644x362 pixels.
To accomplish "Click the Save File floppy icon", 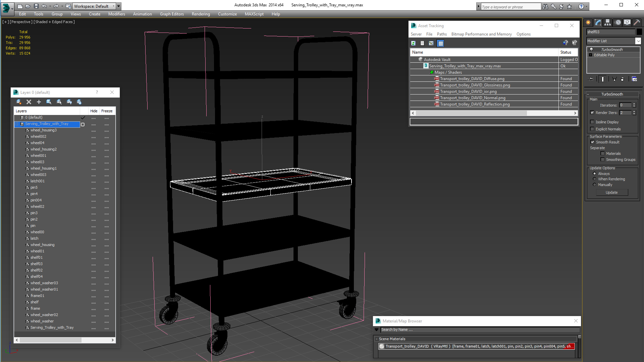I will pyautogui.click(x=36, y=6).
